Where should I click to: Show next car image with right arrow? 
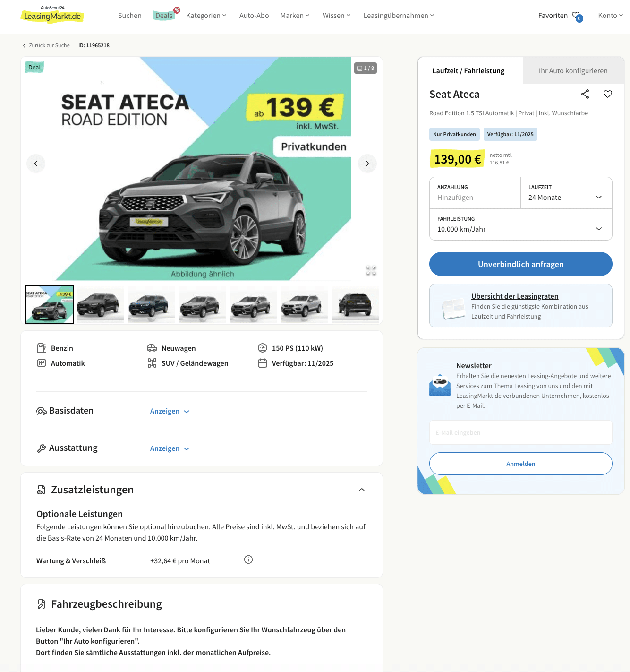[x=367, y=164]
